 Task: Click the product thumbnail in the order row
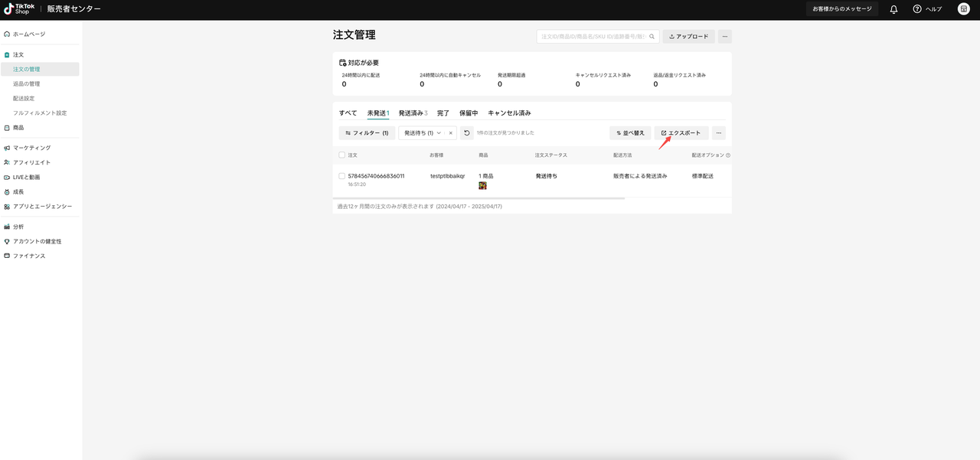click(483, 185)
